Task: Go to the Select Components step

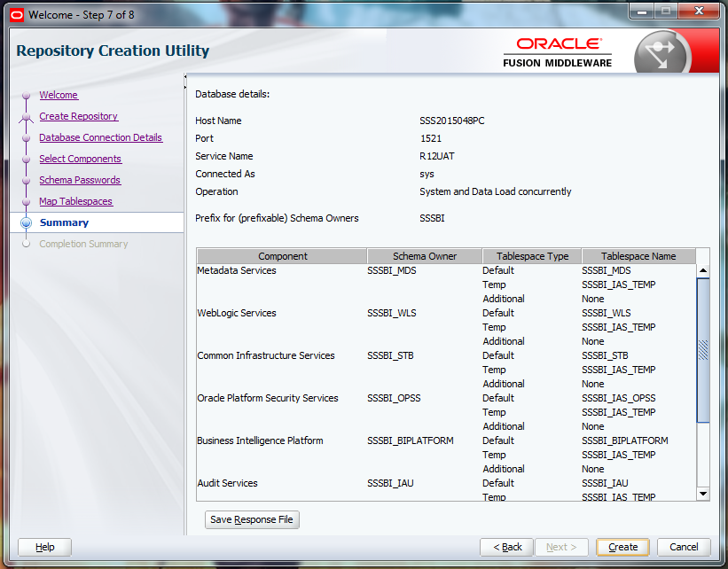Action: point(81,159)
